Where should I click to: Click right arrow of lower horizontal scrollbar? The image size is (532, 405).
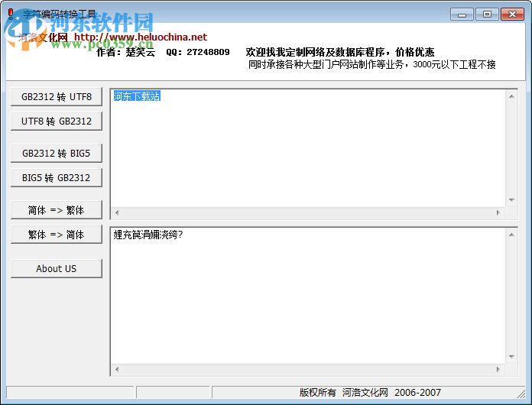(x=498, y=369)
